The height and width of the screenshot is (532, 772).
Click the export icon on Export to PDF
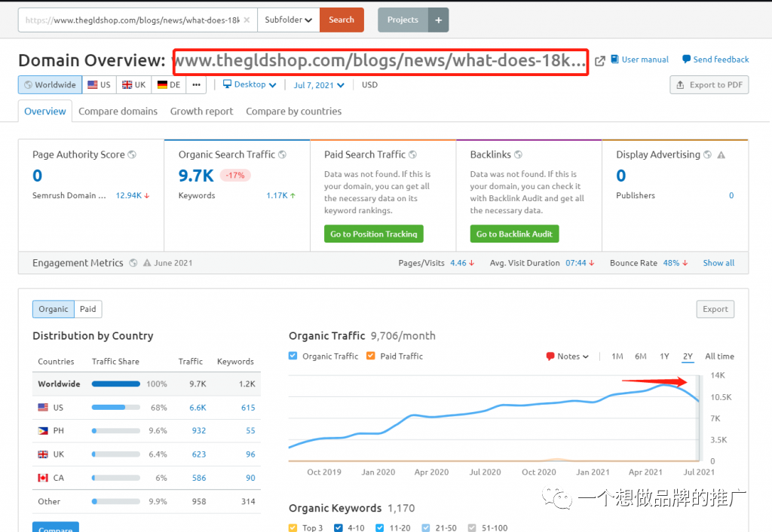tap(680, 84)
